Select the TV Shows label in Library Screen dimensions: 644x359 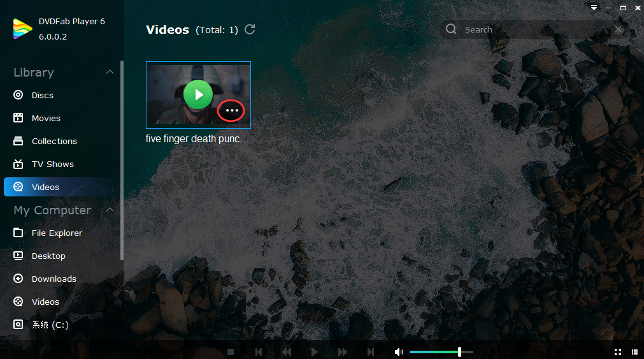[x=53, y=165]
